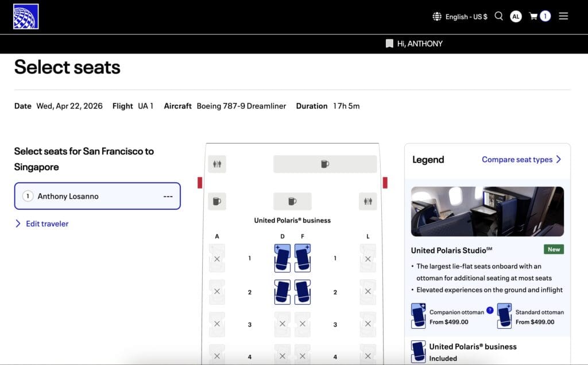Open the search magnifying glass icon
The width and height of the screenshot is (588, 365).
[498, 16]
